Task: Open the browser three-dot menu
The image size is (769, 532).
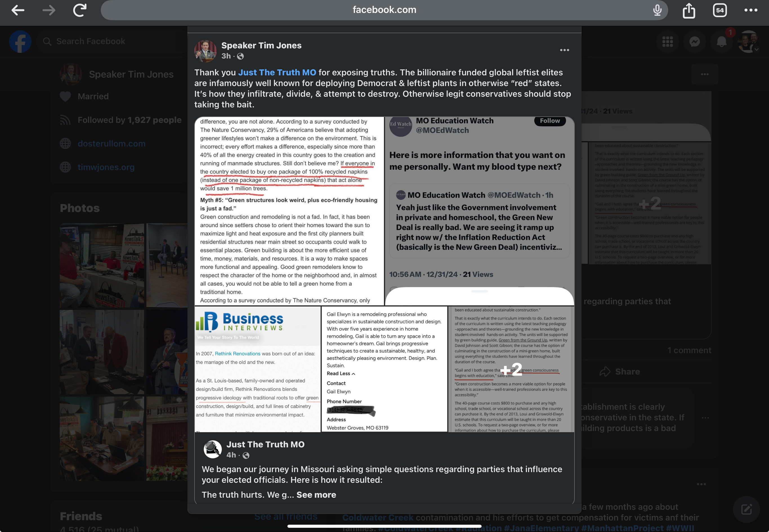Action: [x=751, y=10]
